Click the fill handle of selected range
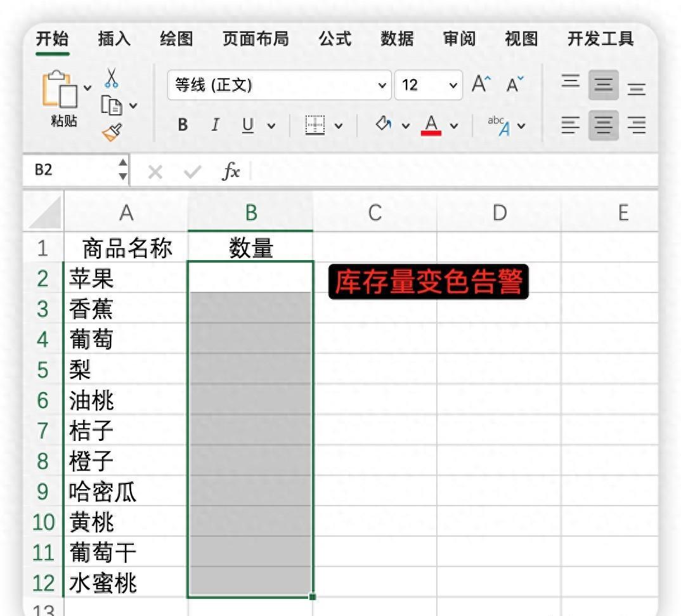 pyautogui.click(x=313, y=597)
